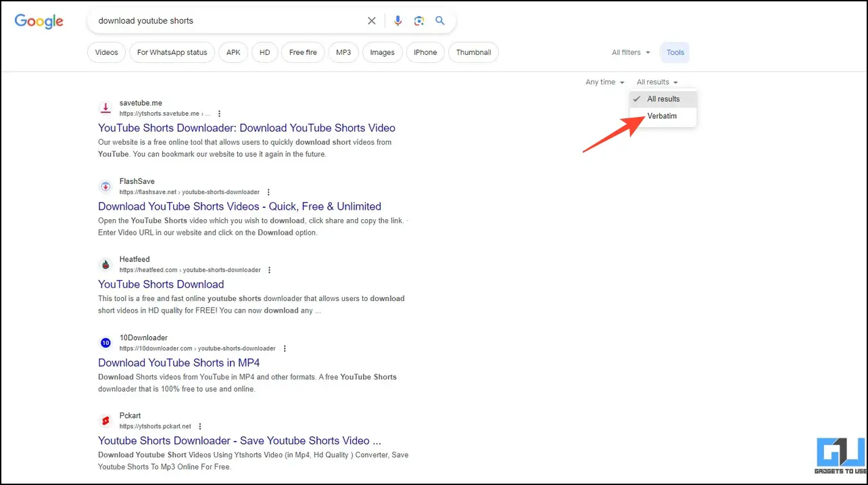
Task: Filter results by Videos chip
Action: coord(107,53)
